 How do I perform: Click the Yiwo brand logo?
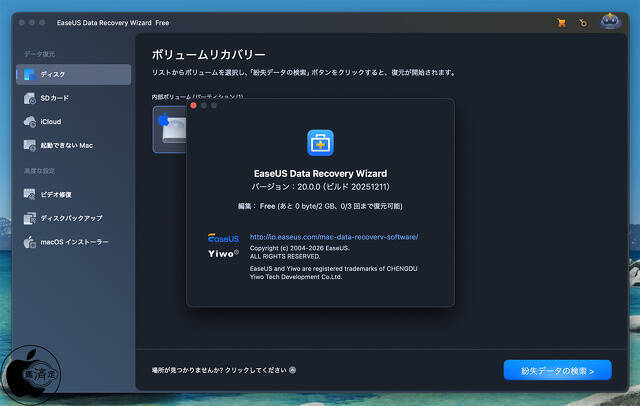pos(223,254)
